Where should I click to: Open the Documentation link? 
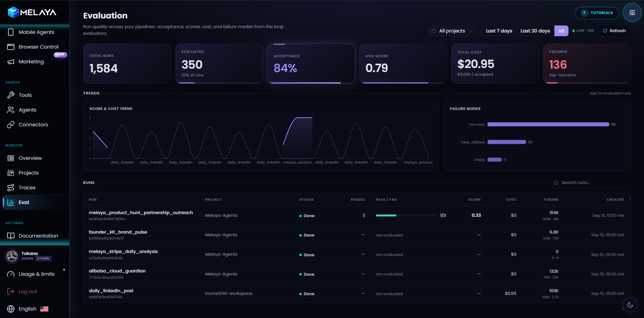(x=35, y=236)
